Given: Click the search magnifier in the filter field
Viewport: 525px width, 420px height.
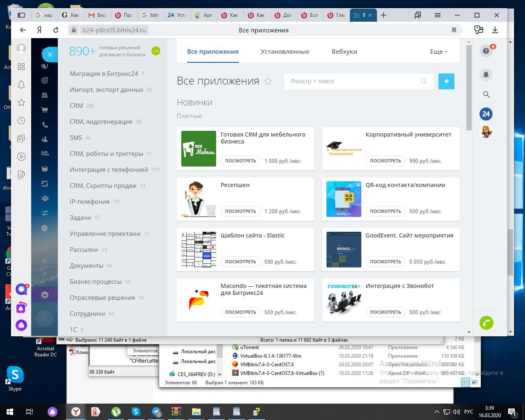Looking at the screenshot, I should click(x=424, y=81).
